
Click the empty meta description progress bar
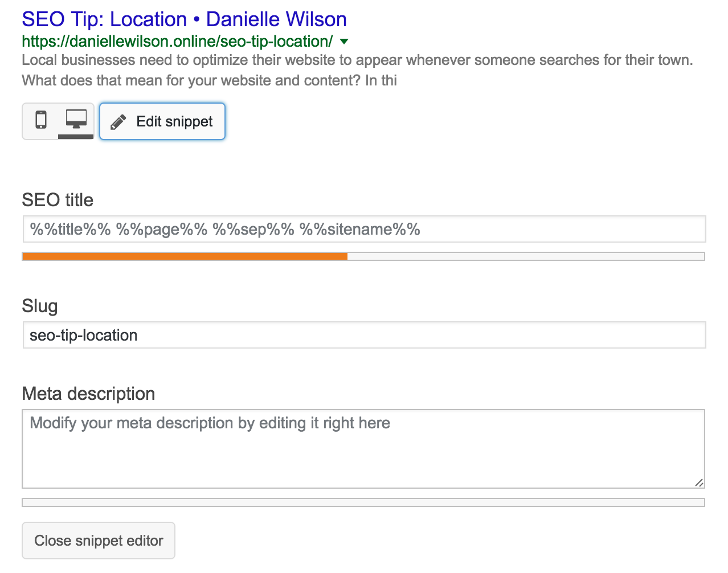point(363,502)
